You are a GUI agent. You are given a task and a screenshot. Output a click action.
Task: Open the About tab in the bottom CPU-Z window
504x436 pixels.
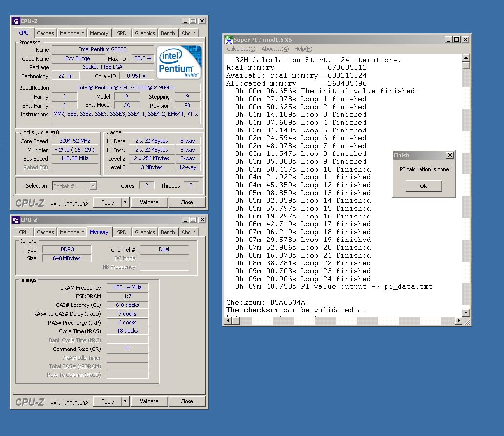tap(189, 232)
